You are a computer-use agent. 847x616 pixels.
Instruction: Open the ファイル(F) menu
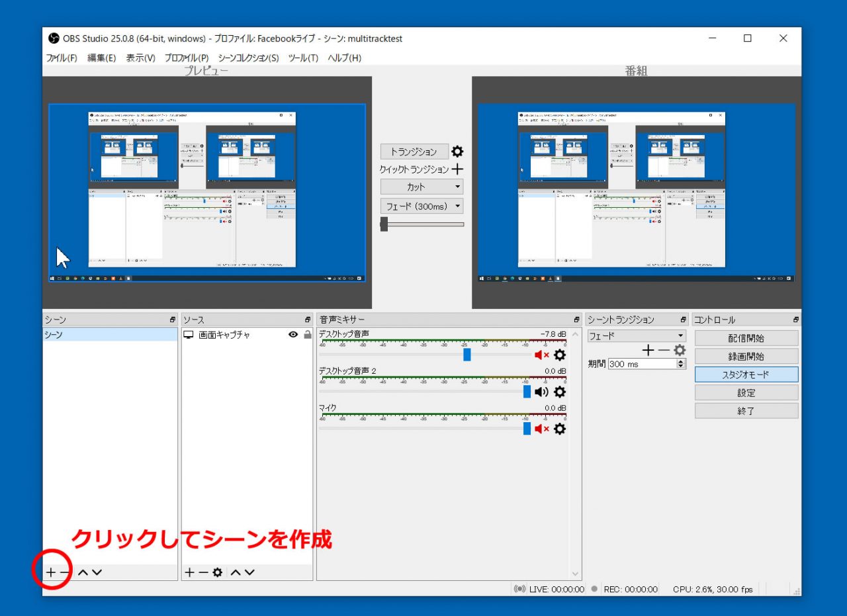coord(62,58)
